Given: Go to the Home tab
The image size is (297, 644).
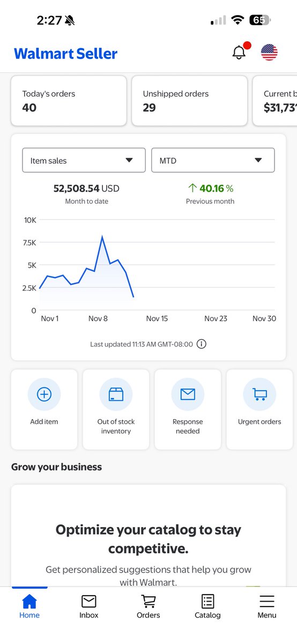Looking at the screenshot, I should tap(29, 606).
